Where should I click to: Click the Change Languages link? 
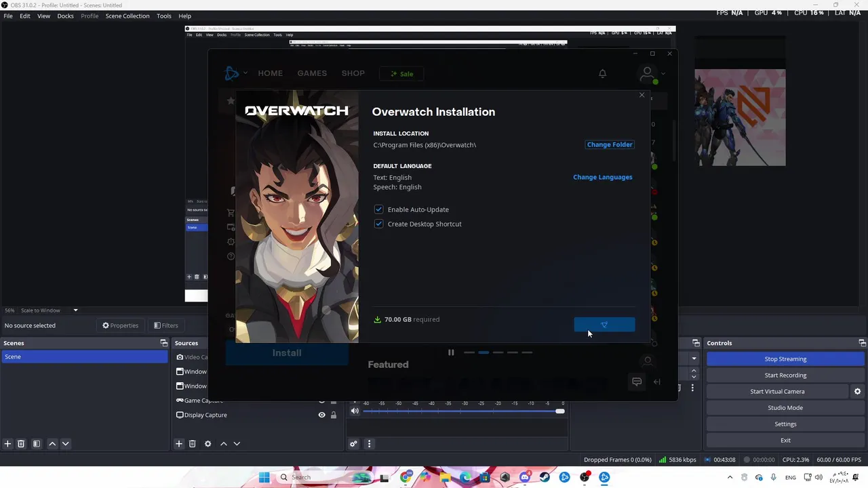pyautogui.click(x=603, y=177)
